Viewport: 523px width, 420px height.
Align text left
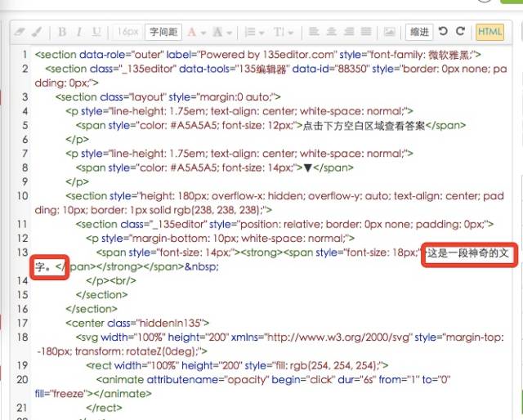(314, 32)
